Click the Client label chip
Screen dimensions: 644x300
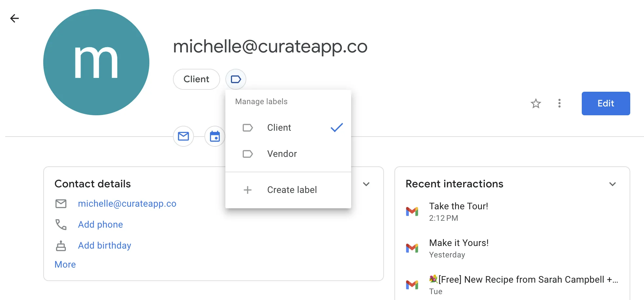coord(196,79)
